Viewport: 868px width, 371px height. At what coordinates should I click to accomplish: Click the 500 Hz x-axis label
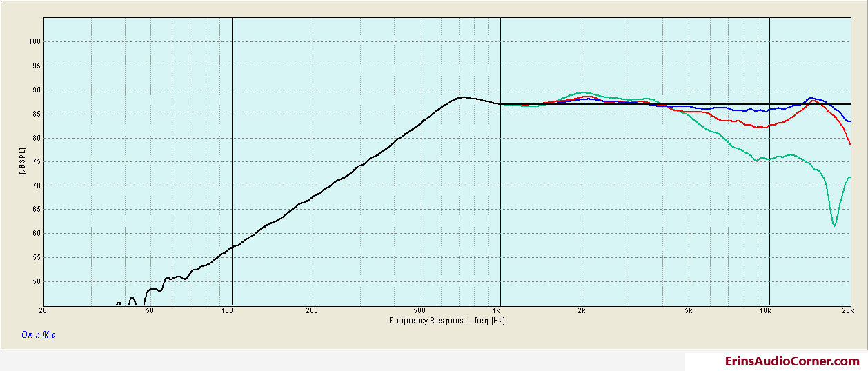coord(419,311)
